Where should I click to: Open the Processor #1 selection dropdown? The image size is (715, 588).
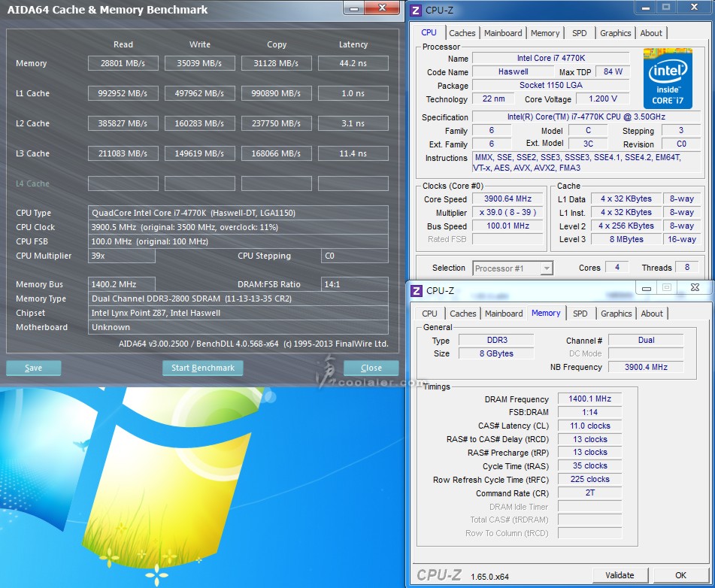pyautogui.click(x=513, y=268)
